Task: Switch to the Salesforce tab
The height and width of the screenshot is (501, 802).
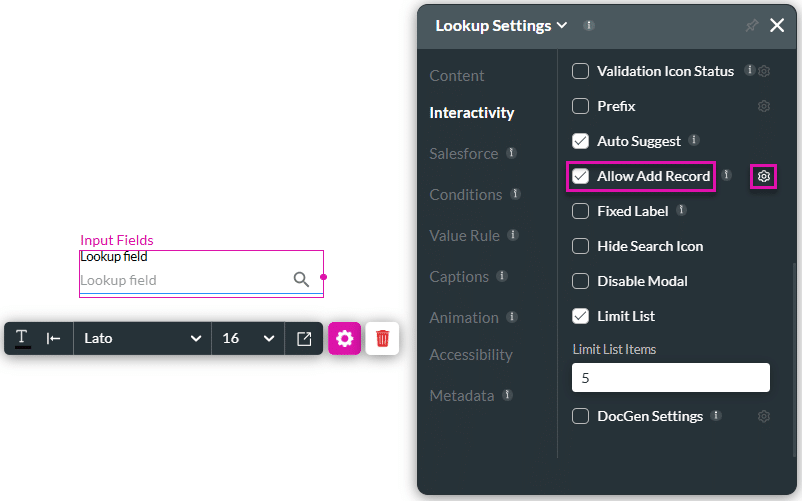Action: [463, 153]
